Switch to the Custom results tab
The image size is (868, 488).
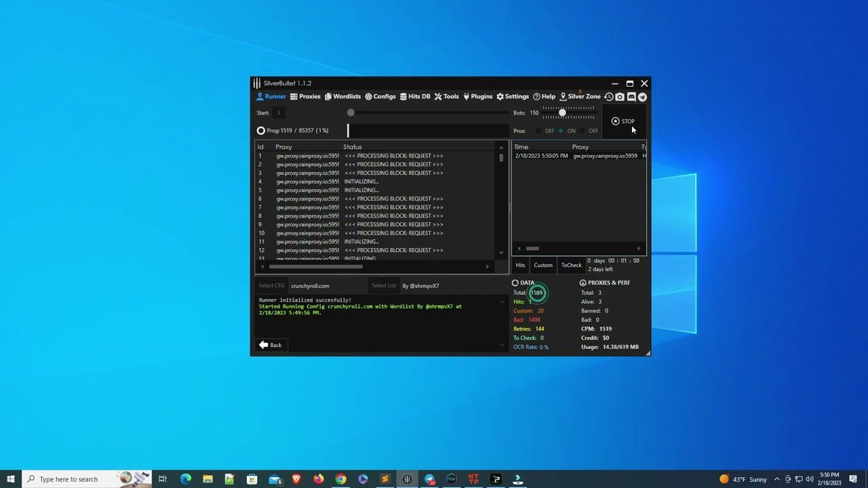point(543,265)
